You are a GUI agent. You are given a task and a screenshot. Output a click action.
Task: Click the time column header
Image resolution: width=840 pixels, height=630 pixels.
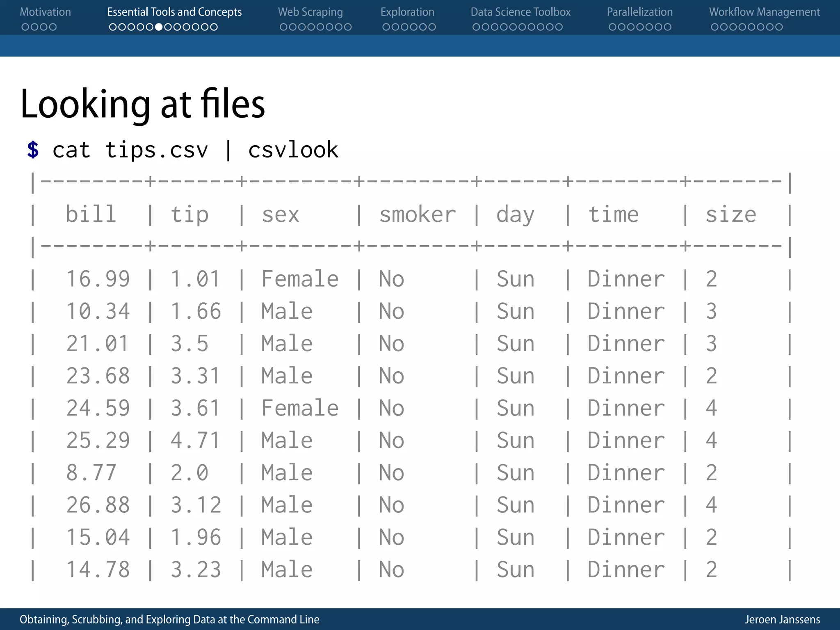point(614,214)
